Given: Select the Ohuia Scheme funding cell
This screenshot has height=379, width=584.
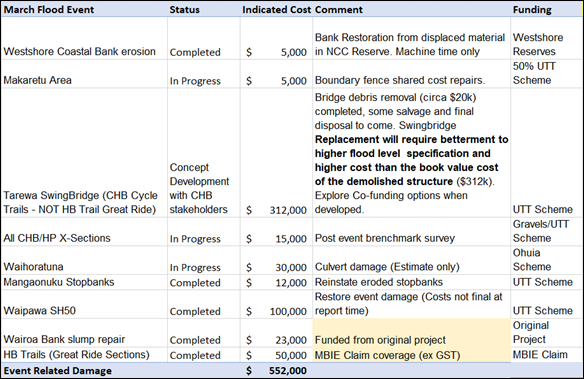Looking at the screenshot, I should (546, 260).
